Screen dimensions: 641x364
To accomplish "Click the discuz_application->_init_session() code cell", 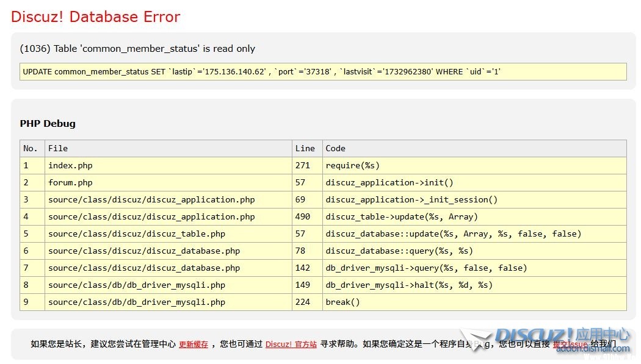I will point(411,199).
